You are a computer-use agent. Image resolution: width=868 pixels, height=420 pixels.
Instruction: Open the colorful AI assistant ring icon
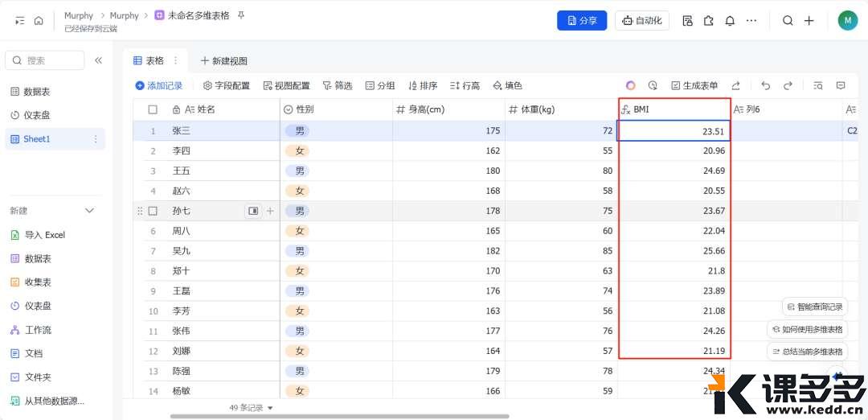click(631, 85)
